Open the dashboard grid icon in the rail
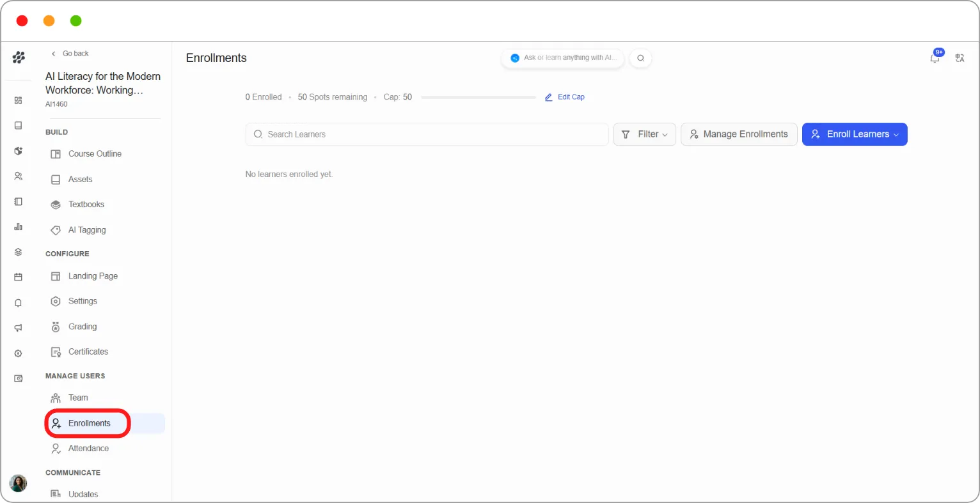Image resolution: width=980 pixels, height=503 pixels. (x=18, y=100)
